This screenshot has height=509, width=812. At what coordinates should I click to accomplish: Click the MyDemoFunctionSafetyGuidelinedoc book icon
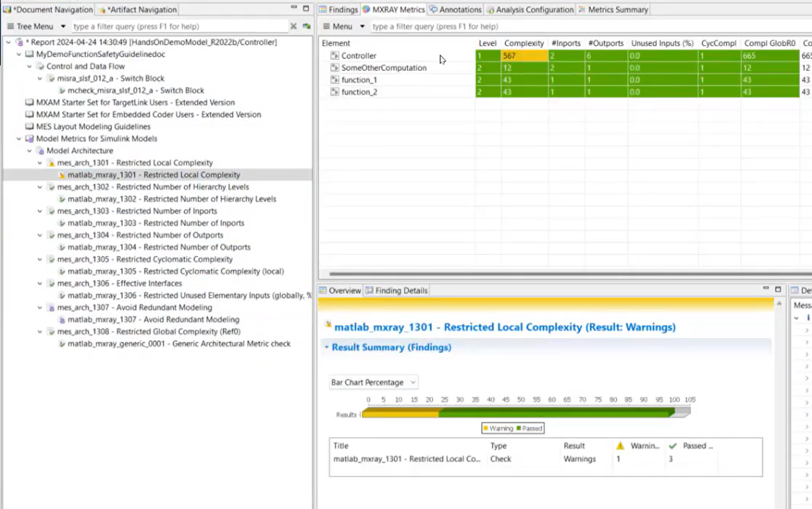pos(29,54)
